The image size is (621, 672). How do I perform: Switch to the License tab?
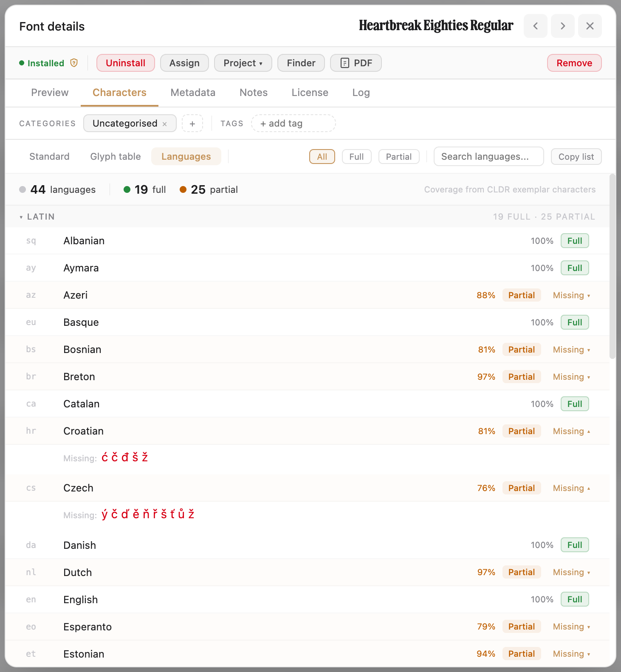310,93
